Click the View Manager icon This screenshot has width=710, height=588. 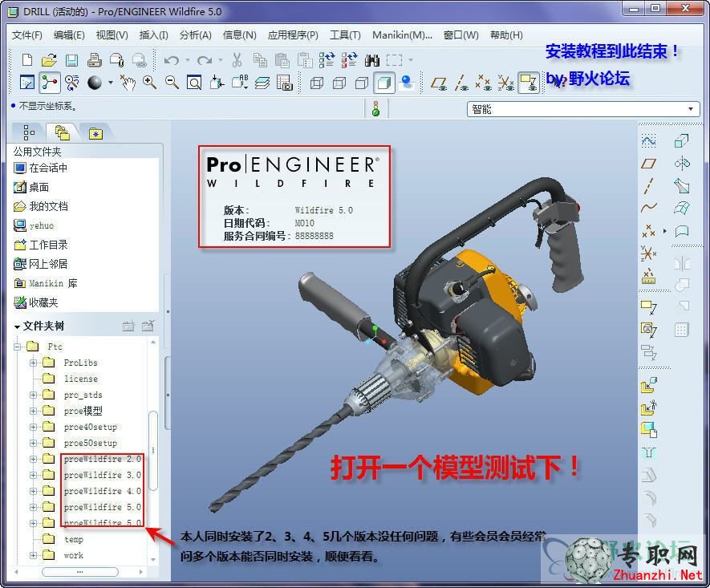[x=284, y=83]
